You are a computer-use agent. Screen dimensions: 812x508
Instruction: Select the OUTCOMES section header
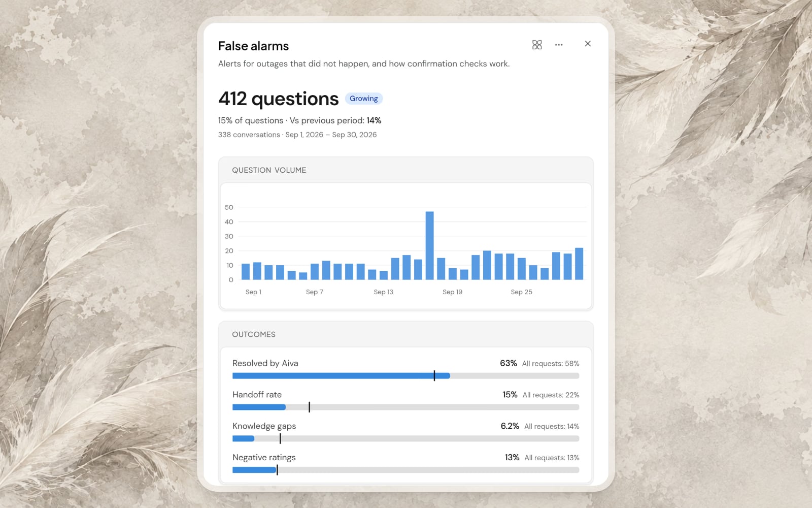[254, 334]
